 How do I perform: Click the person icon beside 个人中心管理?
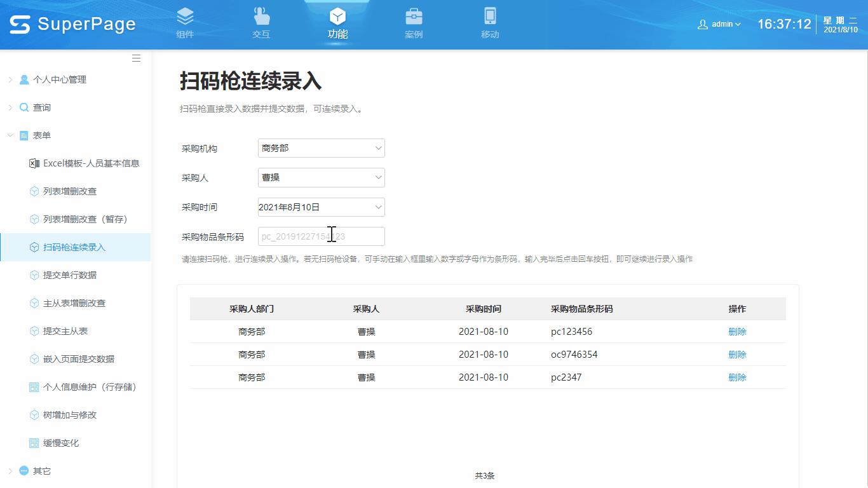pos(23,79)
